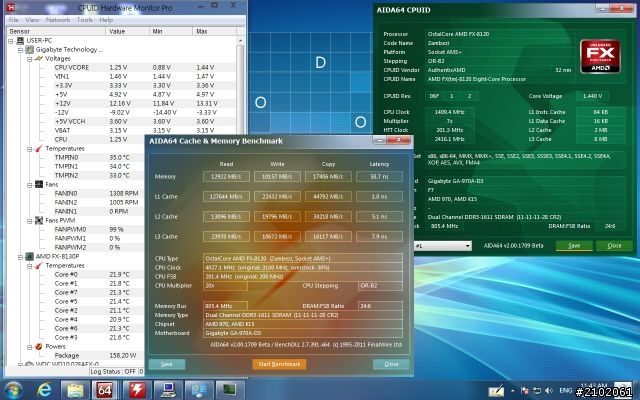Click the CPU Multiplier 20x field
Screen dimensions: 640x400
coord(225,286)
